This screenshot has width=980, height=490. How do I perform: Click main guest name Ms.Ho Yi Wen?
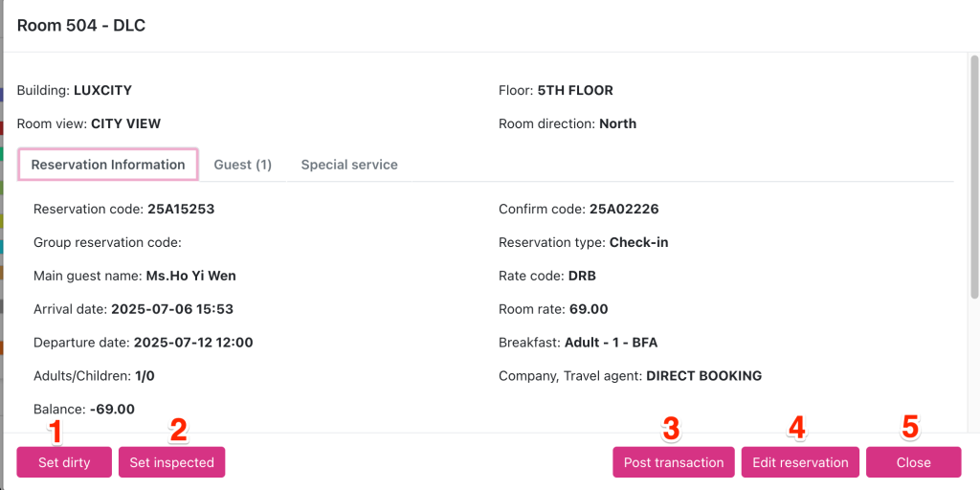[190, 276]
